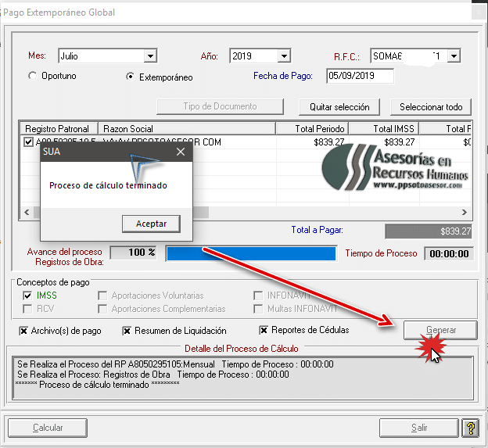Open the Mes dropdown showing Julio
Screen dimensions: 488x448
coord(150,56)
